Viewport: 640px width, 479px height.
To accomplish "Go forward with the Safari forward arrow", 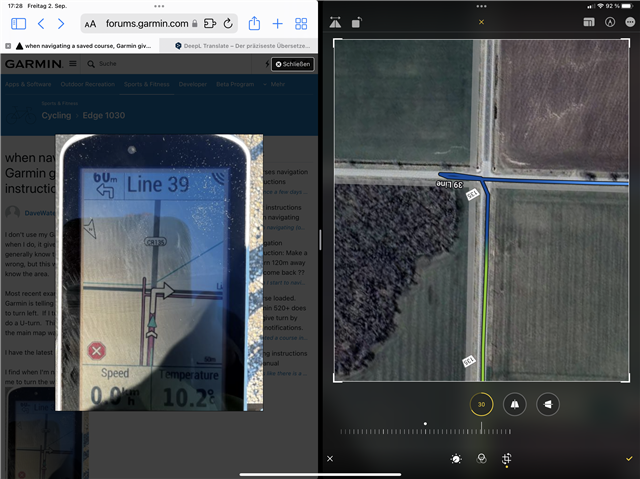I will [61, 24].
